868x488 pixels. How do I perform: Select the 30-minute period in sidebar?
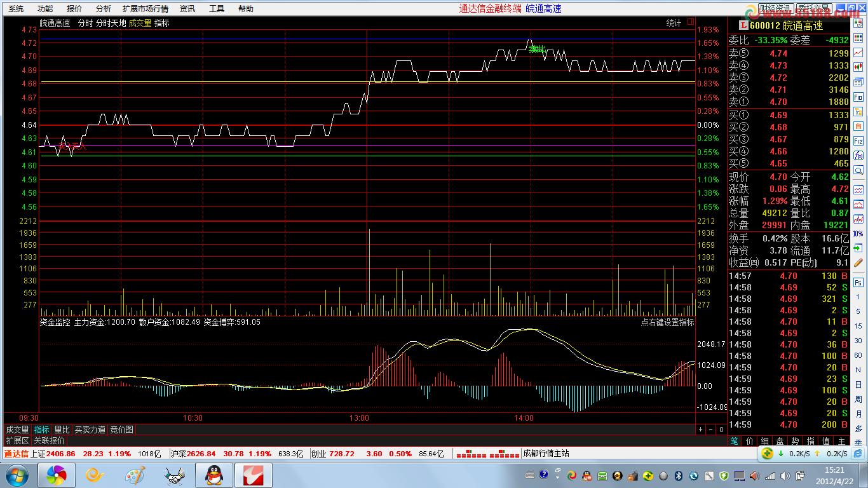tap(858, 341)
